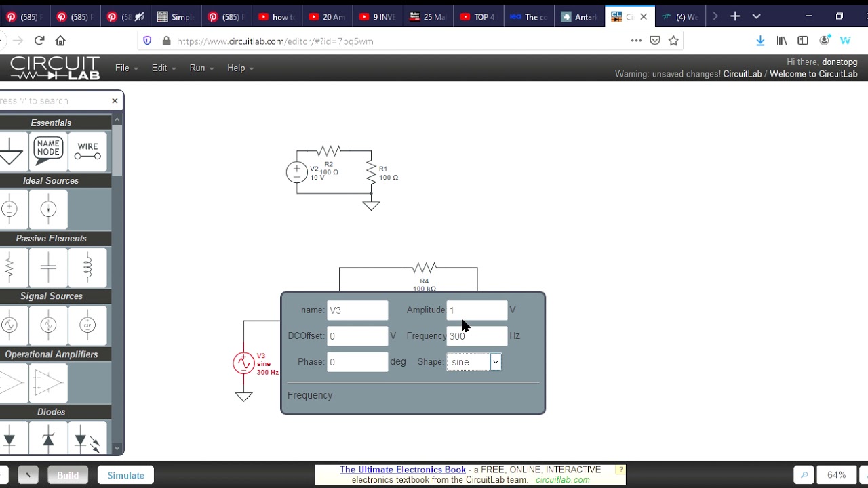
Task: Switch to Build mode
Action: [68, 475]
